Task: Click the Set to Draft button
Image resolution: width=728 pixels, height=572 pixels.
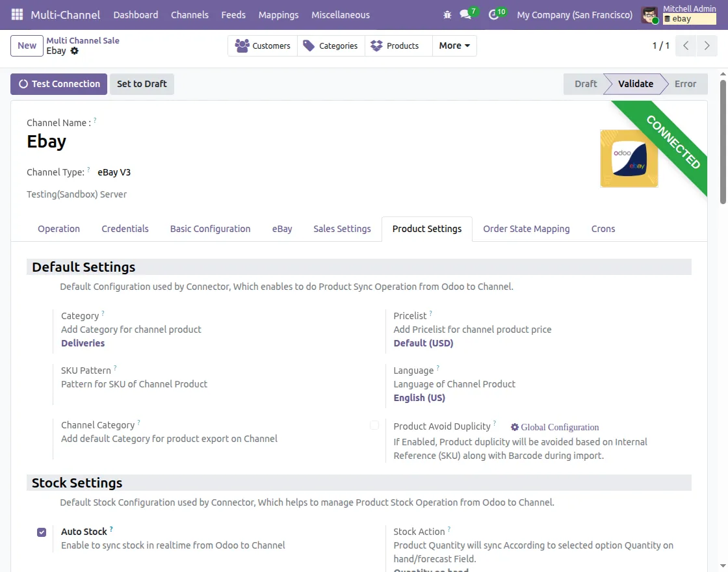Action: [142, 84]
